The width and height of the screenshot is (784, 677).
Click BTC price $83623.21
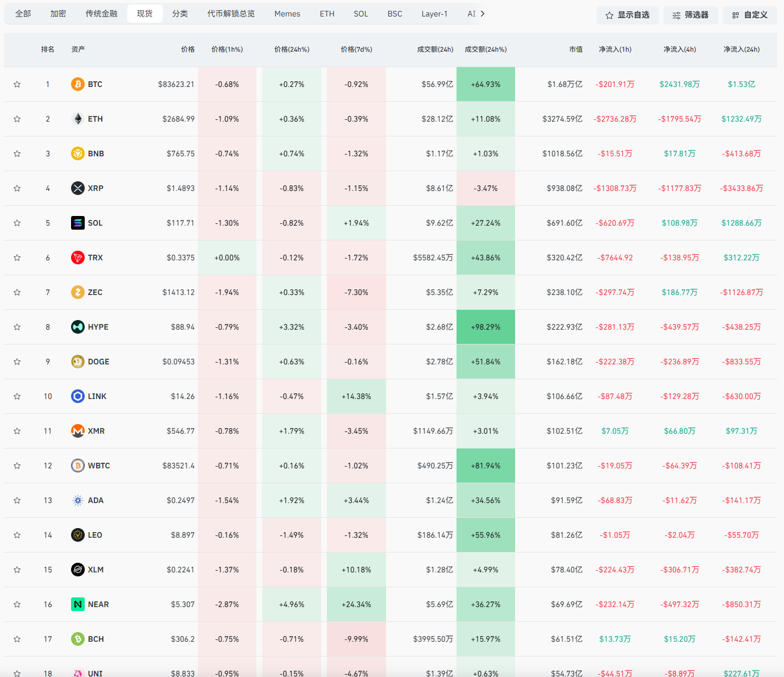click(x=176, y=84)
